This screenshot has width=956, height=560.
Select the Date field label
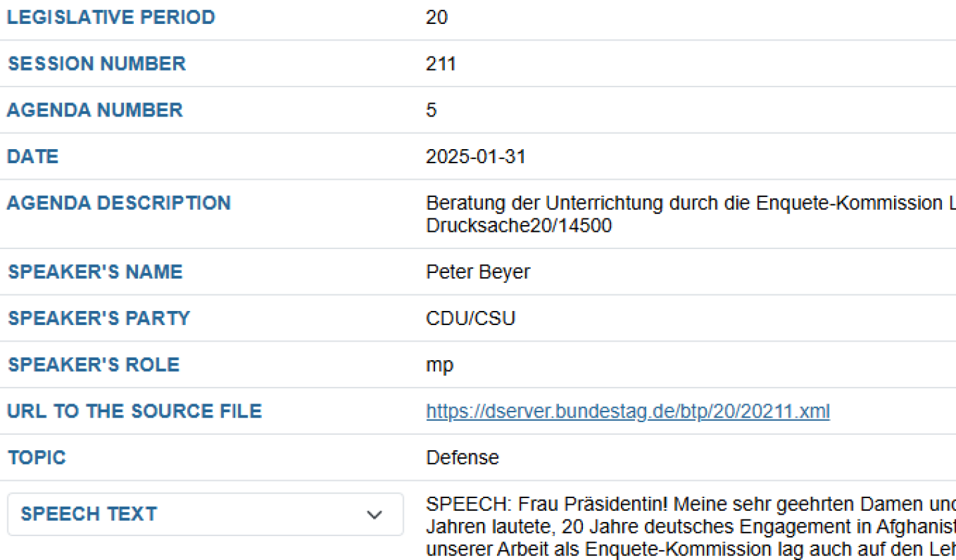33,156
